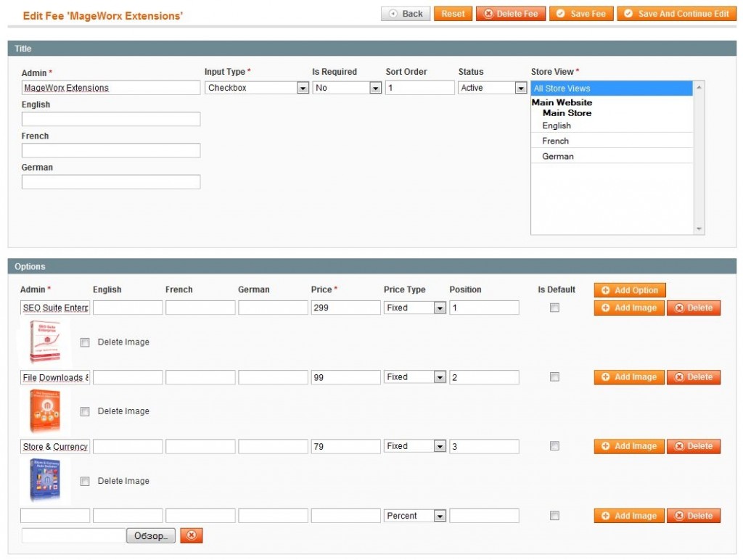The width and height of the screenshot is (743, 560).
Task: Click SEO Suite admin name field
Action: [55, 308]
